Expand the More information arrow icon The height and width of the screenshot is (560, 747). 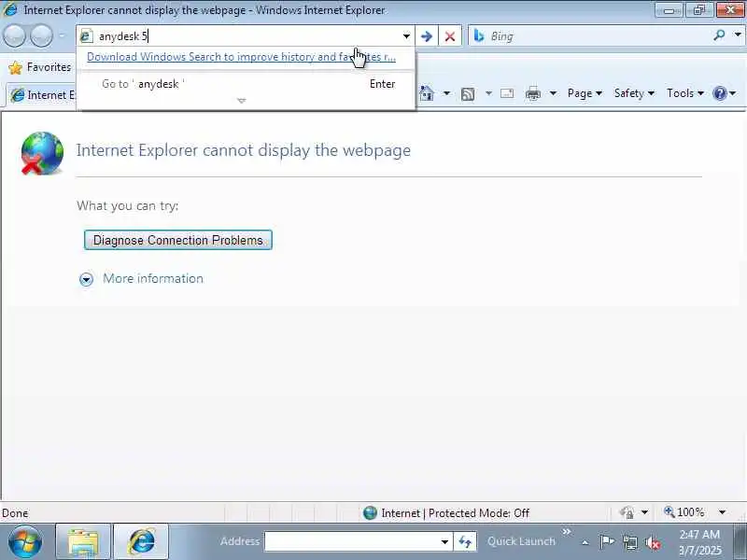click(86, 279)
